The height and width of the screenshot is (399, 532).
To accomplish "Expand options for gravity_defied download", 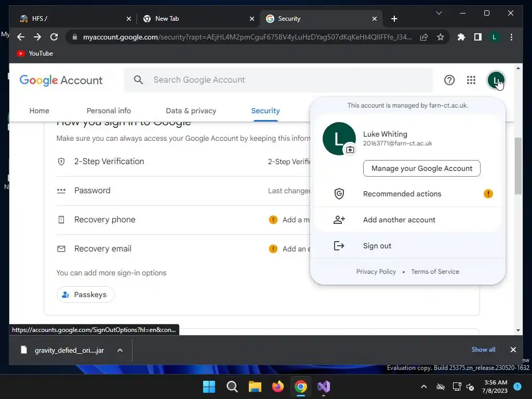I will 120,350.
